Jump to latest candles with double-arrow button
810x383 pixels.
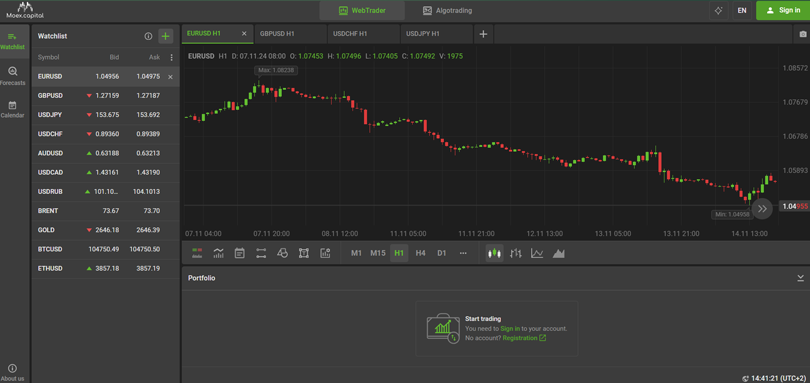[762, 208]
